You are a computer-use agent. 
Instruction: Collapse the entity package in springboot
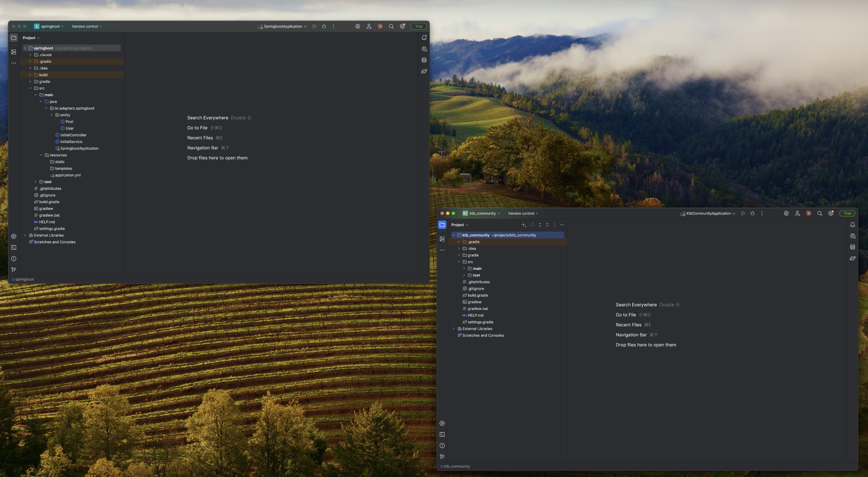[52, 115]
